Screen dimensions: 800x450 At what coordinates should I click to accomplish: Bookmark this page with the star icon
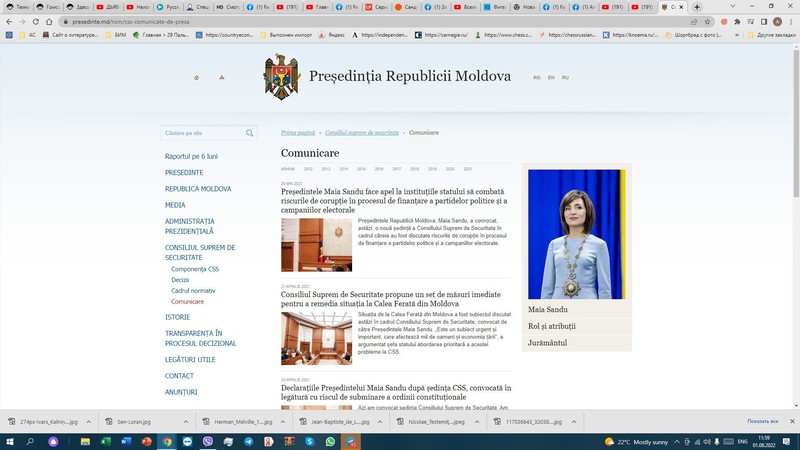tap(707, 22)
